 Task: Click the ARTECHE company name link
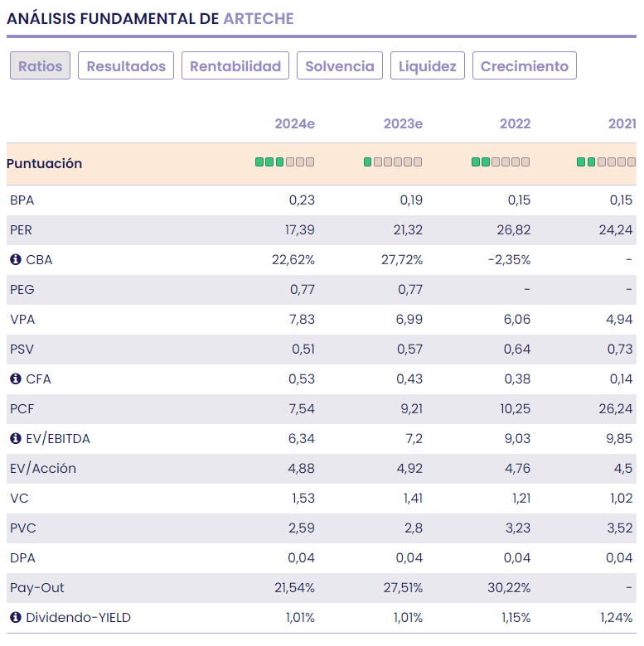click(259, 18)
